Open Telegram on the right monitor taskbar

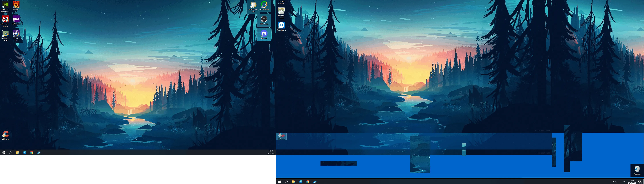click(x=301, y=182)
